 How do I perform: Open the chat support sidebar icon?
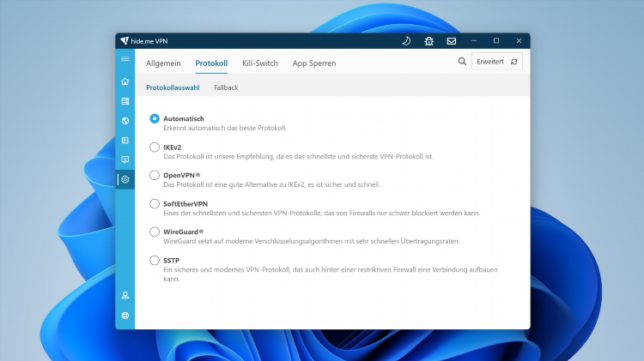click(125, 159)
